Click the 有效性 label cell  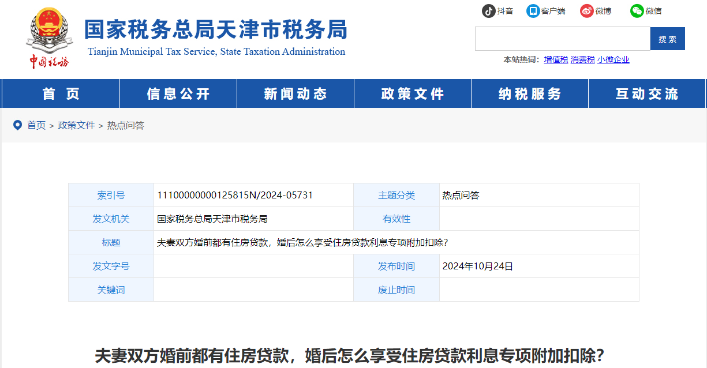tap(396, 219)
